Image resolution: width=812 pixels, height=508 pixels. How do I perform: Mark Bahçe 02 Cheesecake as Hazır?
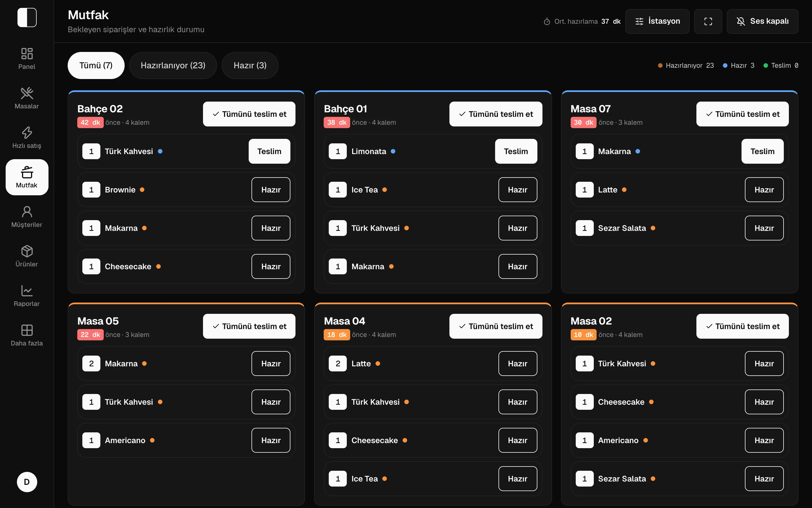(271, 266)
